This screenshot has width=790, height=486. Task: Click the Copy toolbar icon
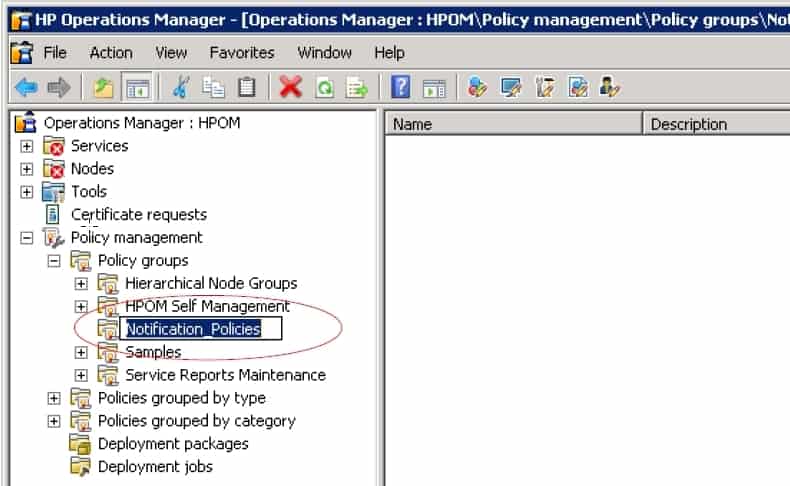tap(213, 88)
